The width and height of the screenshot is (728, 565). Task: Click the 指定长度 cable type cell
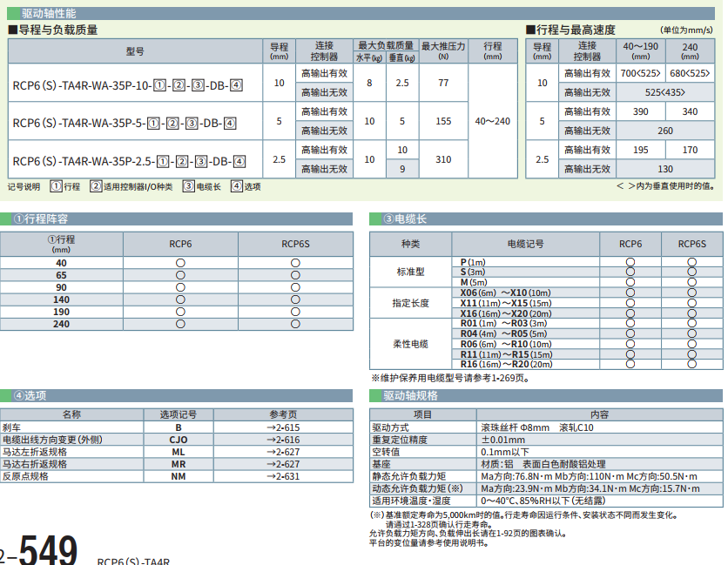(x=410, y=303)
